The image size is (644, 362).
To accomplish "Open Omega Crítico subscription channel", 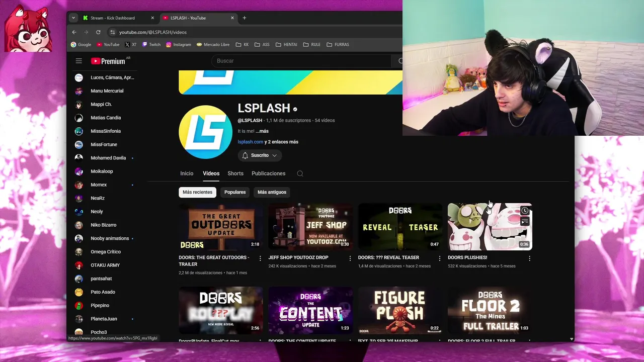I will 104,252.
